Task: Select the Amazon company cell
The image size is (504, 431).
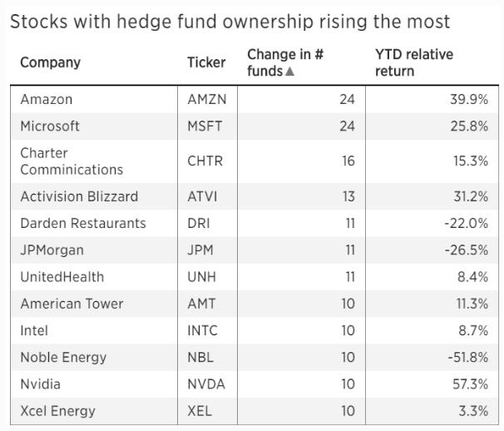Action: (x=47, y=100)
